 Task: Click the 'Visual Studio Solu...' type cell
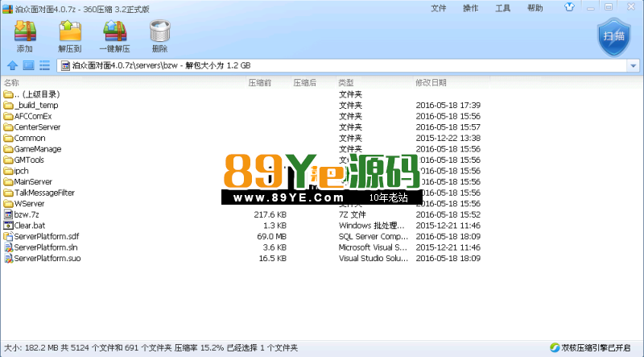coord(373,259)
